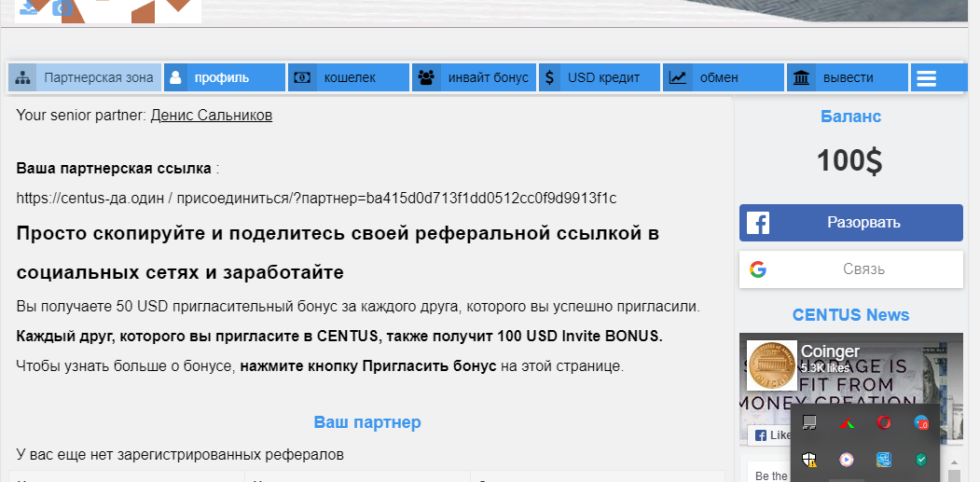Click the Баланс heading
The image size is (980, 482).
[850, 117]
